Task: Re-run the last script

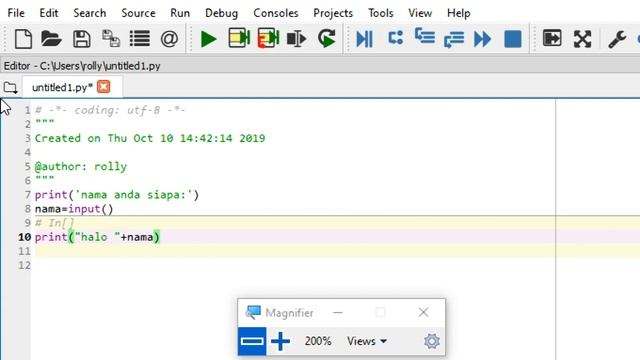Action: point(327,38)
